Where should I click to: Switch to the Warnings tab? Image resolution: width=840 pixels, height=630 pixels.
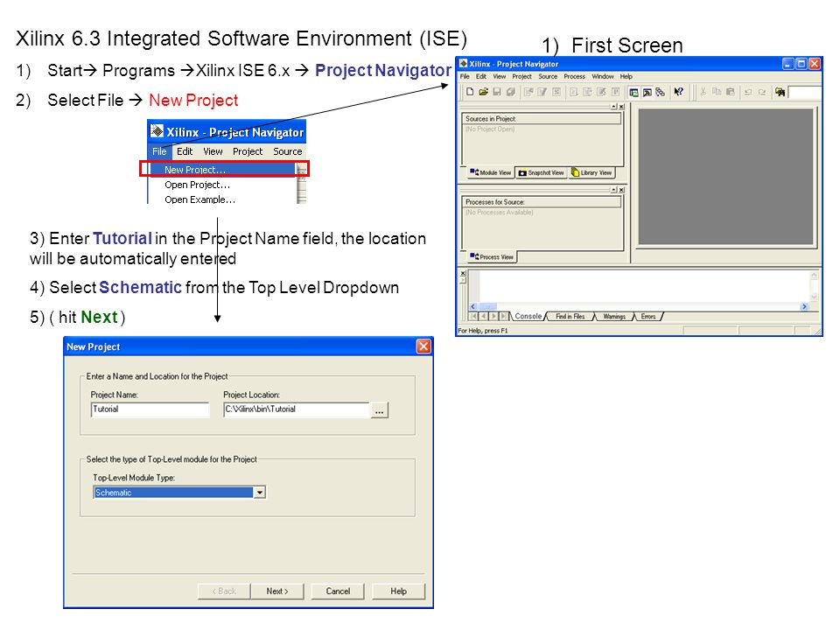[614, 317]
